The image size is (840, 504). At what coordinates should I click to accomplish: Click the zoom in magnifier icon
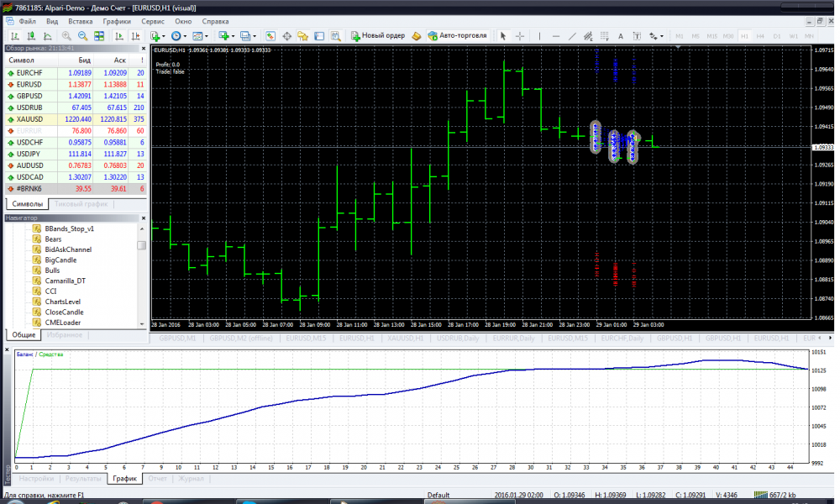coord(66,36)
